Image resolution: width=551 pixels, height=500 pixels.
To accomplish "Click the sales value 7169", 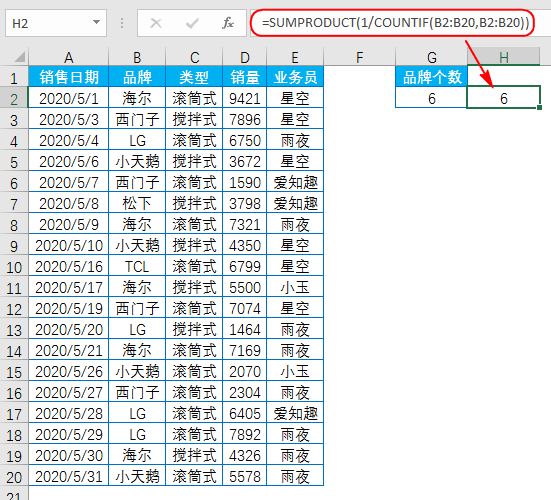I will [x=245, y=350].
